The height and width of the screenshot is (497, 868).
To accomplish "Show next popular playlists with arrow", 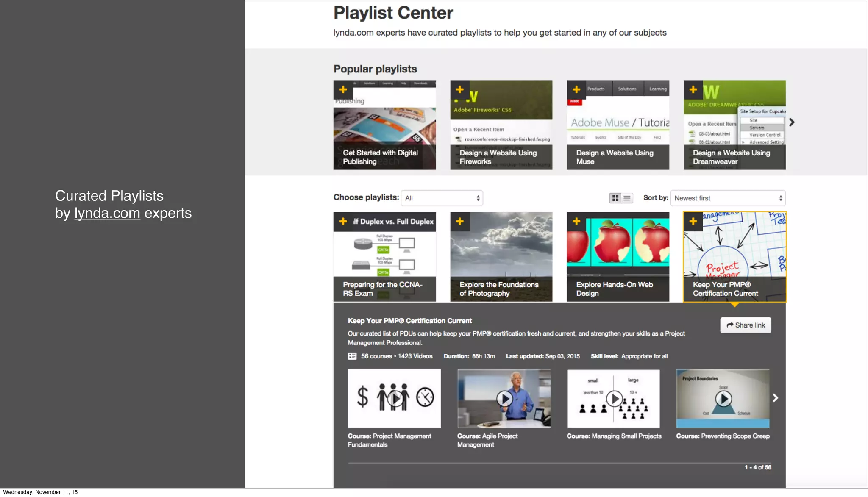I will click(792, 122).
